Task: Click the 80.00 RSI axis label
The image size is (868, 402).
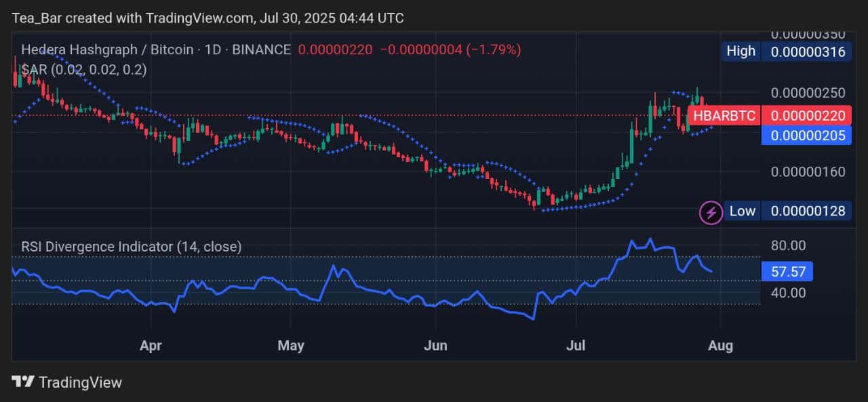Action: [787, 245]
